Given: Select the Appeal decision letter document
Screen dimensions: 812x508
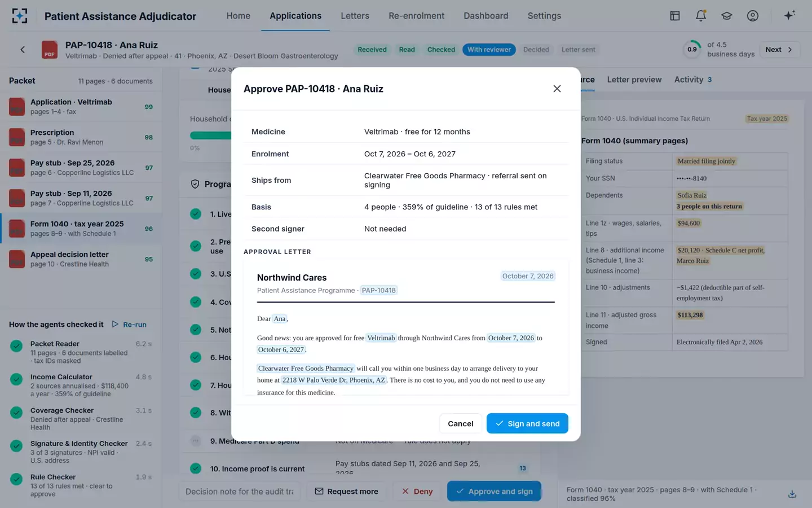Looking at the screenshot, I should 81,259.
